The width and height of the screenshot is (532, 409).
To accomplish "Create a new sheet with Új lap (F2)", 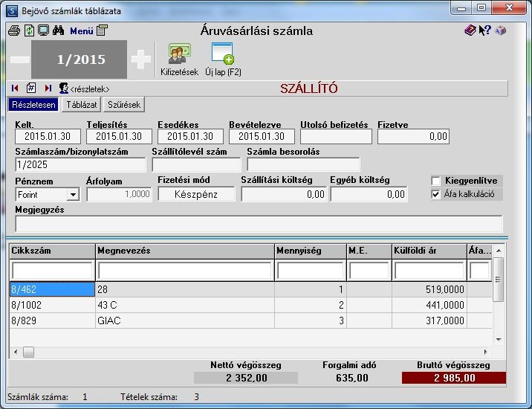I will click(223, 59).
